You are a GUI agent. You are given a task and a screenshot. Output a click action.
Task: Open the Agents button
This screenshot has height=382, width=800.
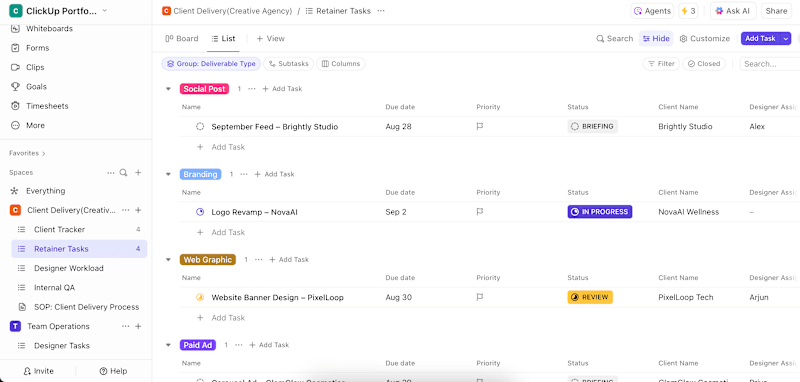[652, 11]
